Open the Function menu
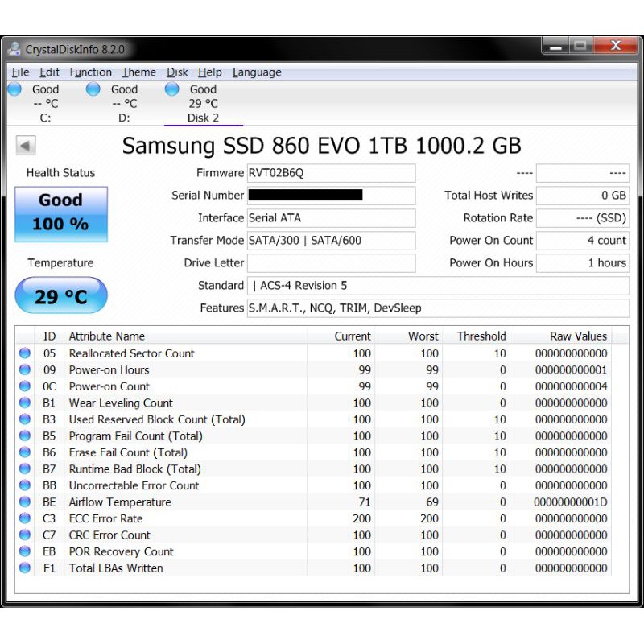The width and height of the screenshot is (644, 644). 90,72
